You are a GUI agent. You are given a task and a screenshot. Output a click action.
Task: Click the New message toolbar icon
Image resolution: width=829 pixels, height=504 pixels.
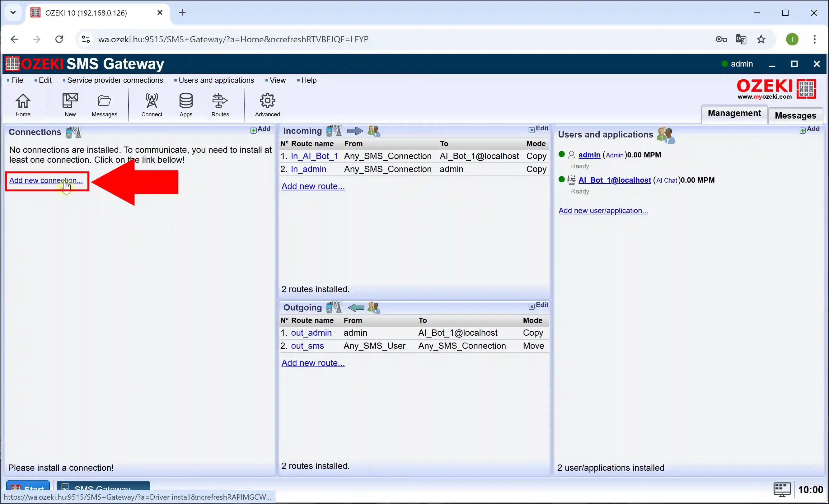tap(70, 105)
